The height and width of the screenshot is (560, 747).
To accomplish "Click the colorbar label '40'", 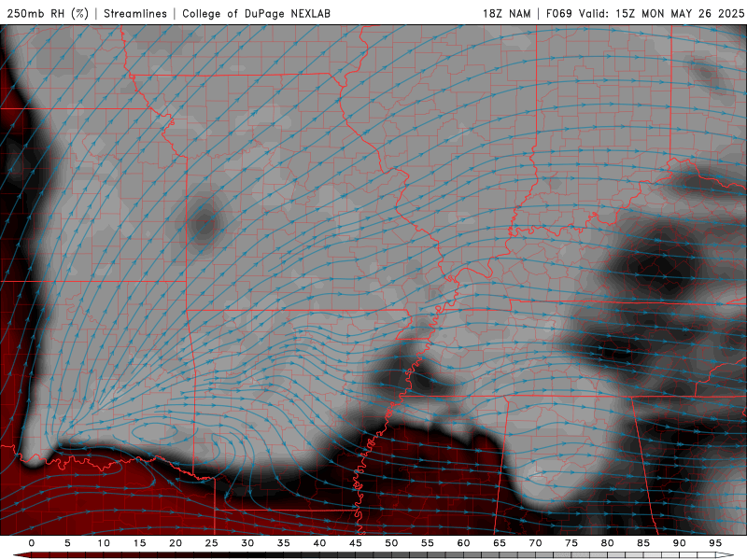I will [319, 543].
